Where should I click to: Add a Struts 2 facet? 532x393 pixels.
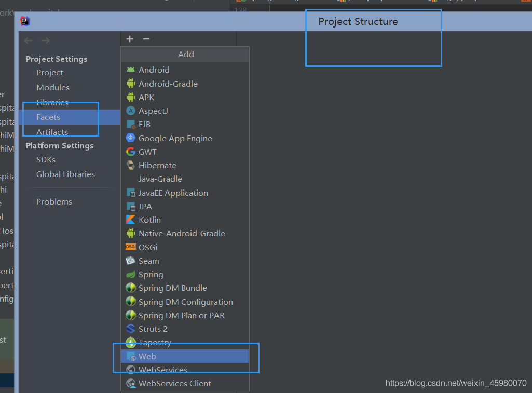[x=185, y=329]
